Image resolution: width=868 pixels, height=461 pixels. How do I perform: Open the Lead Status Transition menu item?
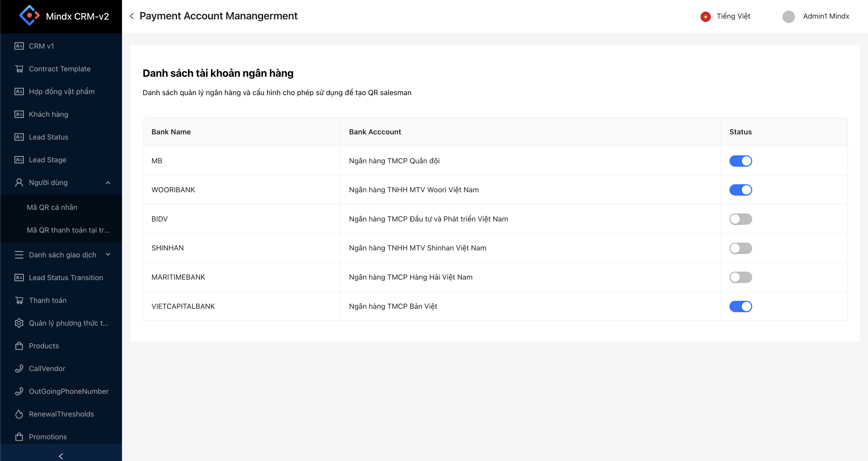tap(66, 278)
